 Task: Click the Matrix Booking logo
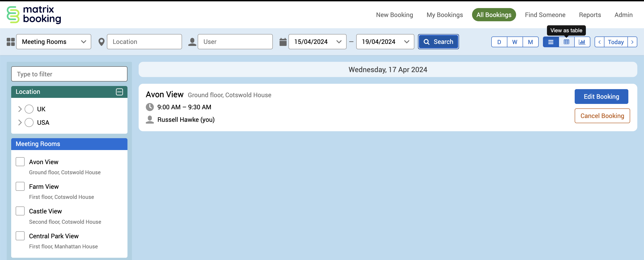tap(34, 15)
